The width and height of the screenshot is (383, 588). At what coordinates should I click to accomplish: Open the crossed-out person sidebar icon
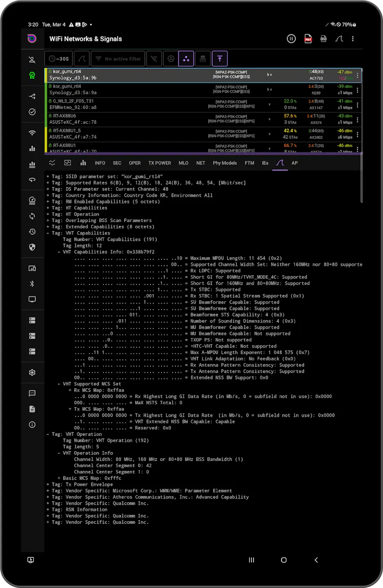point(32,60)
